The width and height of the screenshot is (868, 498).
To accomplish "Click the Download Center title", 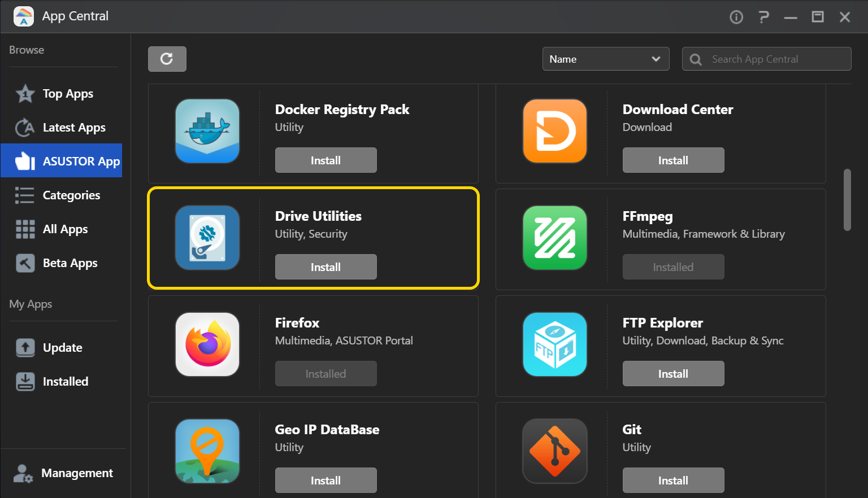I will pos(678,110).
